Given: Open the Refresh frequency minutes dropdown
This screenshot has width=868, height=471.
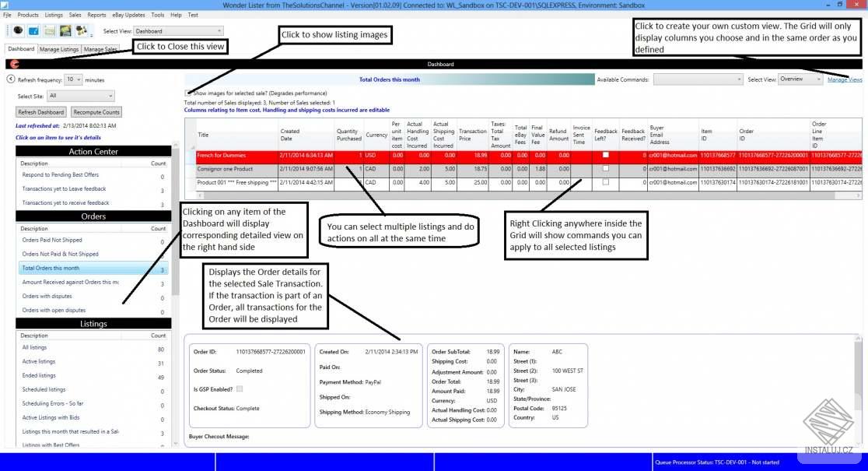Looking at the screenshot, I should 74,79.
